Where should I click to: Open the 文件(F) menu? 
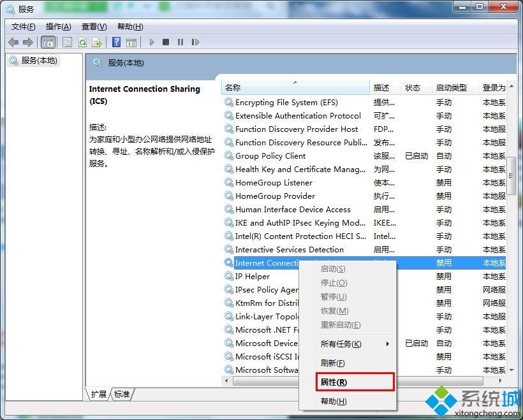tap(24, 27)
